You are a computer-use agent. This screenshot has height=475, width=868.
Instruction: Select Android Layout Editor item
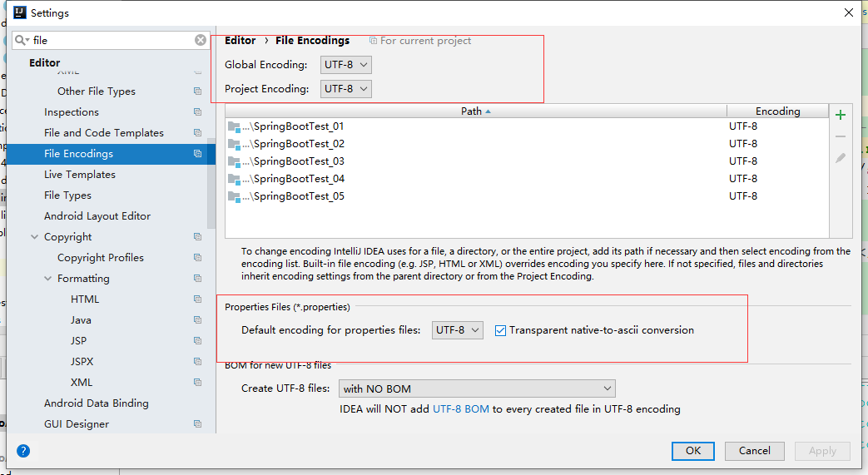(97, 216)
